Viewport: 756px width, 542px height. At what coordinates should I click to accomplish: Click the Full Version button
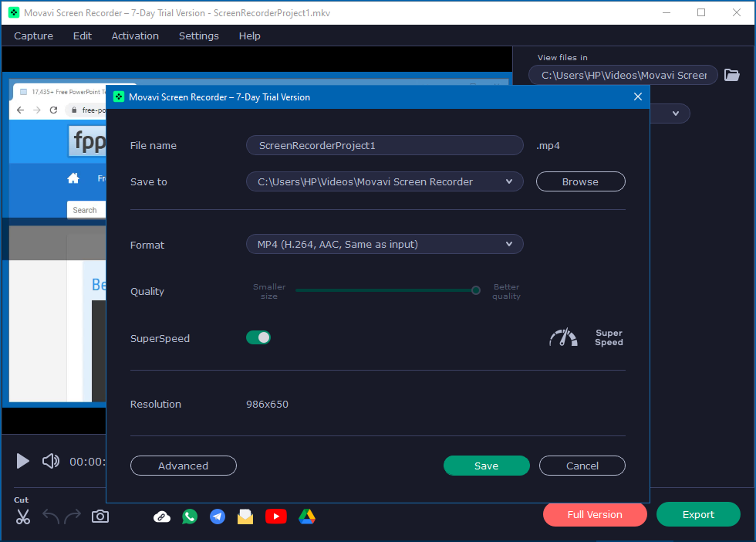pos(595,514)
